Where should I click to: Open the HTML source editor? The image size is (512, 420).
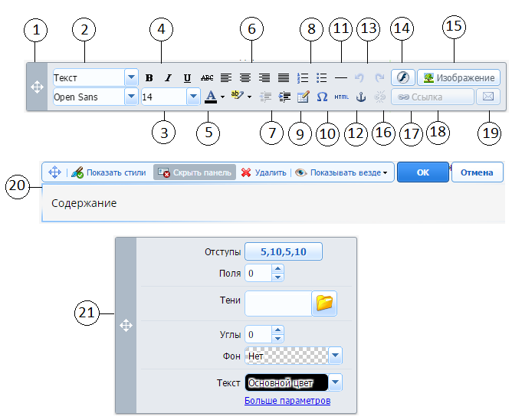(341, 97)
